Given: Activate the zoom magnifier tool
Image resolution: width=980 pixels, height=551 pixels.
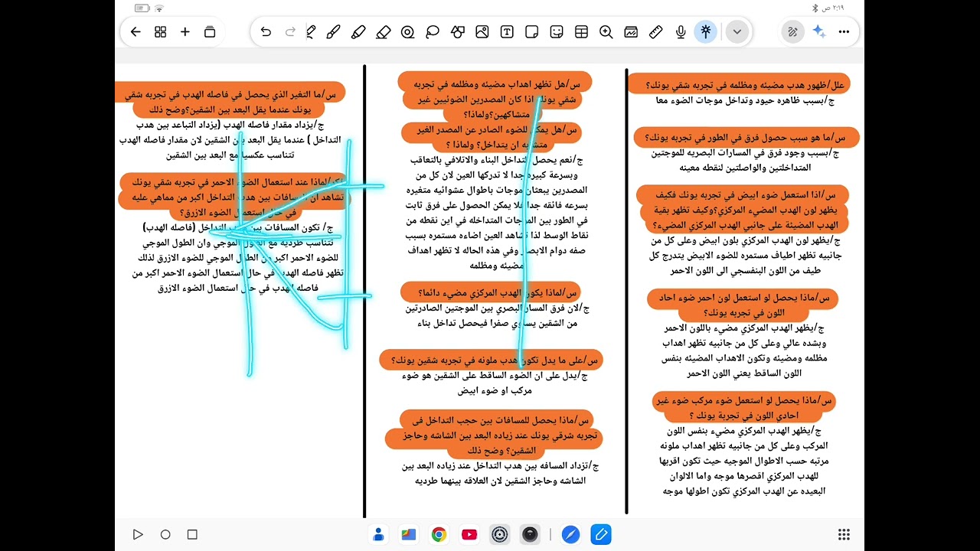Looking at the screenshot, I should (x=606, y=32).
